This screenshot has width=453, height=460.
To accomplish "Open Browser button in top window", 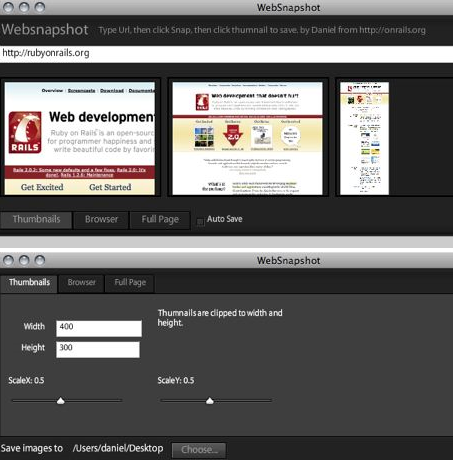I will [101, 220].
